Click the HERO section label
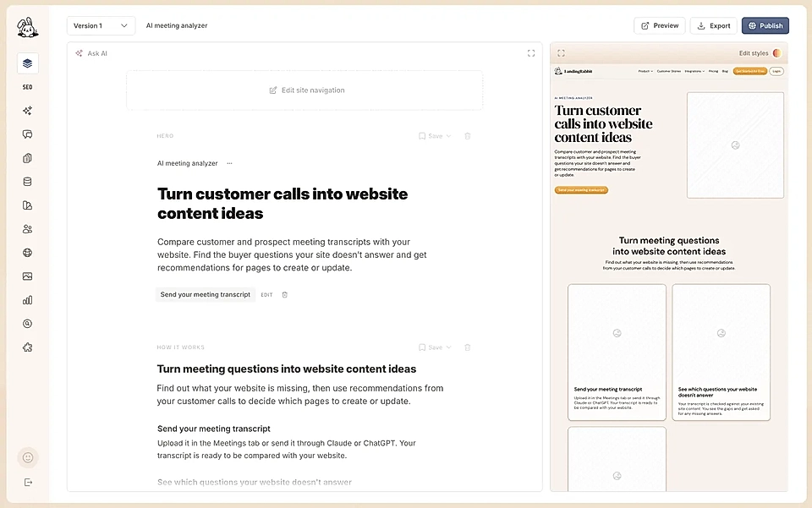812x508 pixels. (x=165, y=136)
